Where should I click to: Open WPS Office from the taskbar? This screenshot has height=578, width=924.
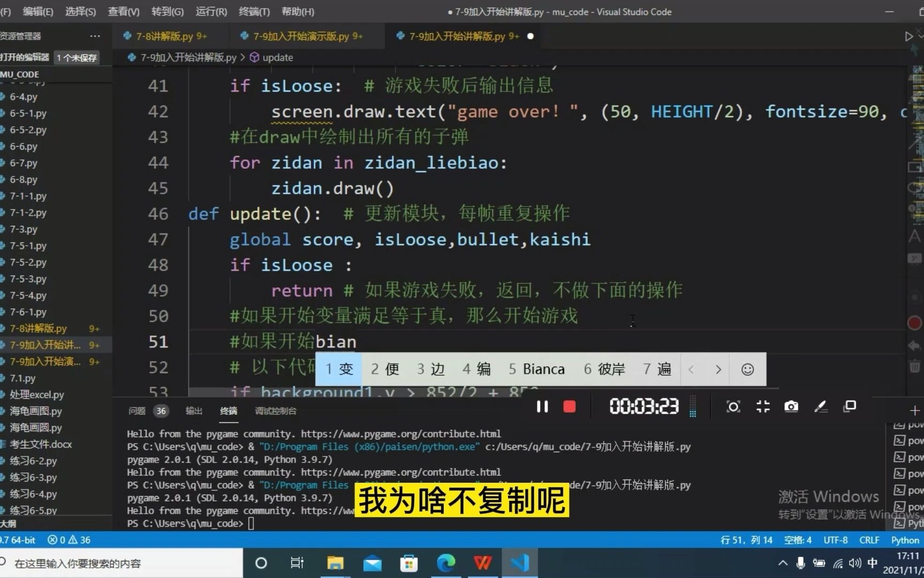(x=482, y=562)
